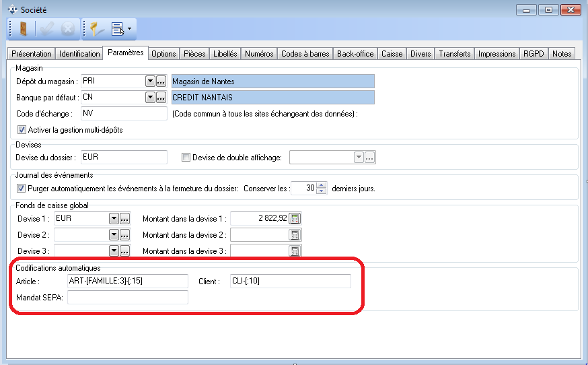
Task: Go to the RGPD tab
Action: click(x=534, y=54)
